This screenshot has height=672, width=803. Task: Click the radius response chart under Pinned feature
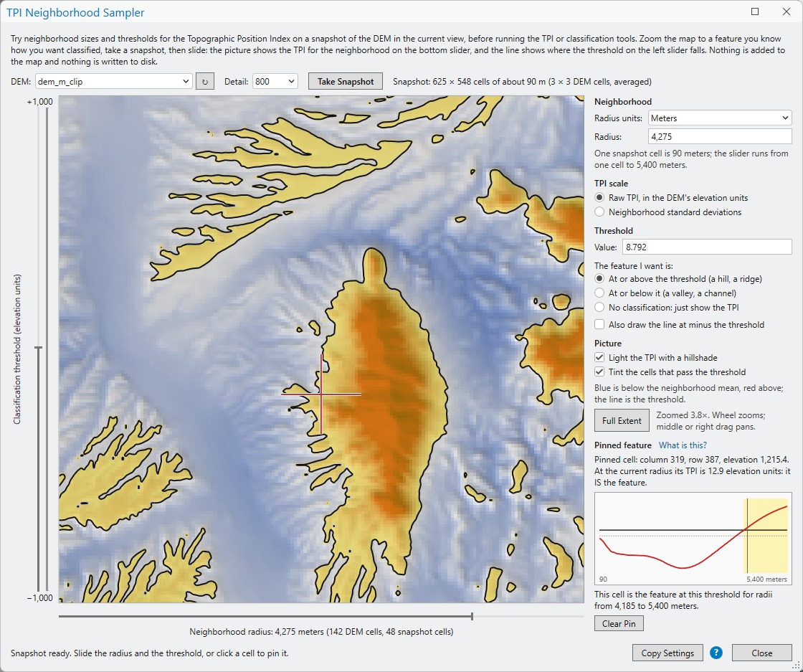click(x=693, y=539)
